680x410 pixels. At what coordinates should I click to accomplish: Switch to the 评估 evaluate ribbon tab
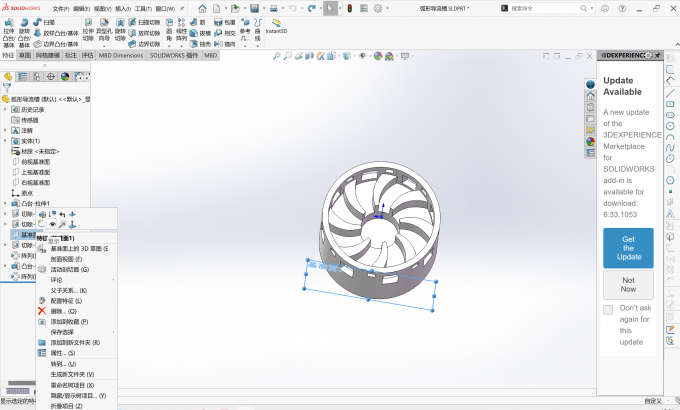(88, 55)
